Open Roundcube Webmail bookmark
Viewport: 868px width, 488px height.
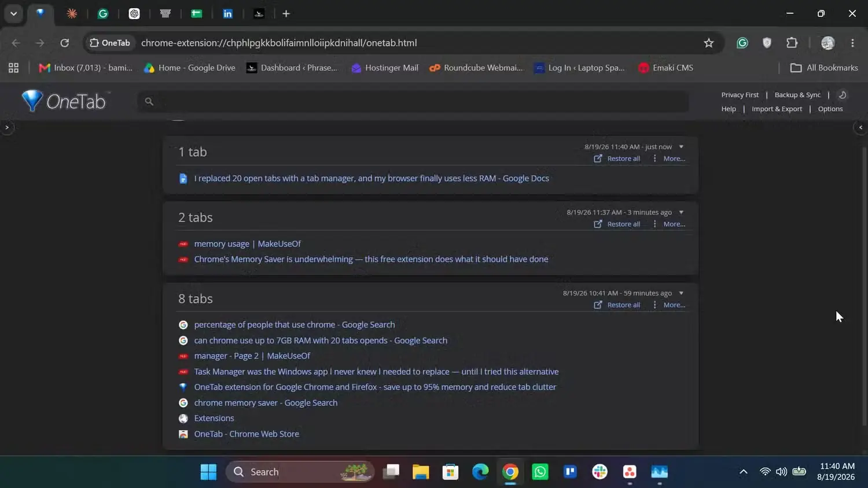click(476, 68)
